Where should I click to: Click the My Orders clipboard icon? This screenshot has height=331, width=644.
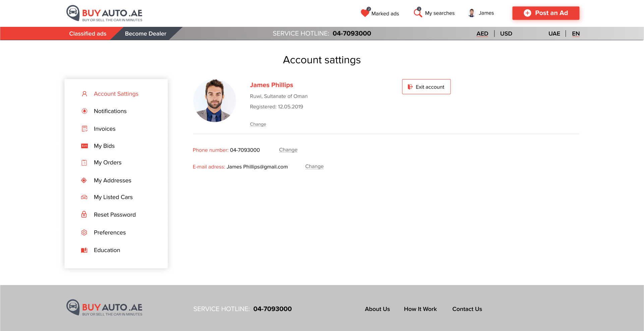[x=84, y=163]
